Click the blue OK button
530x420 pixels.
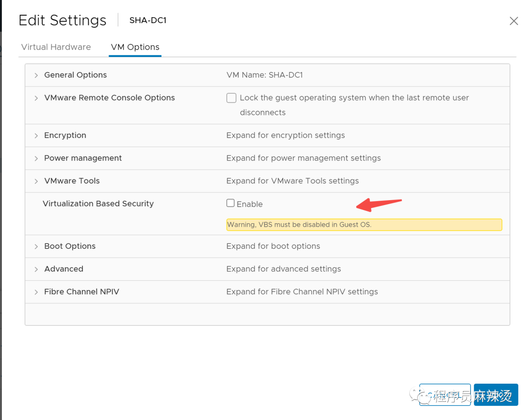tap(496, 394)
